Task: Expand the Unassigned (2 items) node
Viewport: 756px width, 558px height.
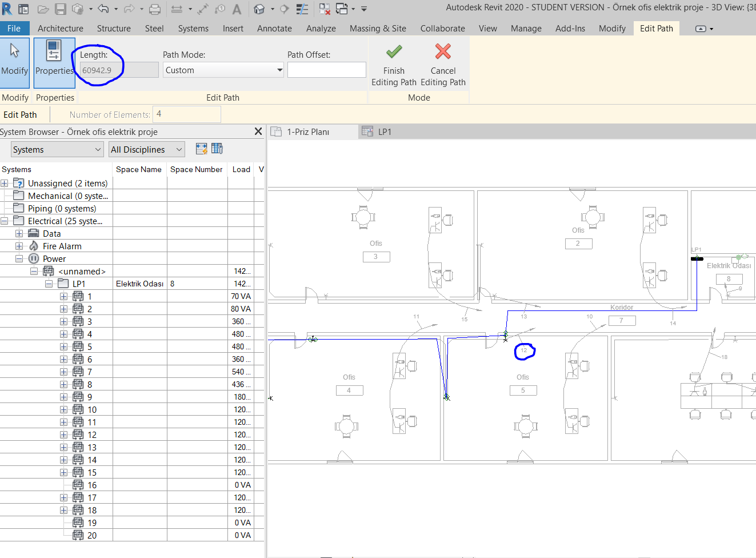Action: pyautogui.click(x=5, y=184)
